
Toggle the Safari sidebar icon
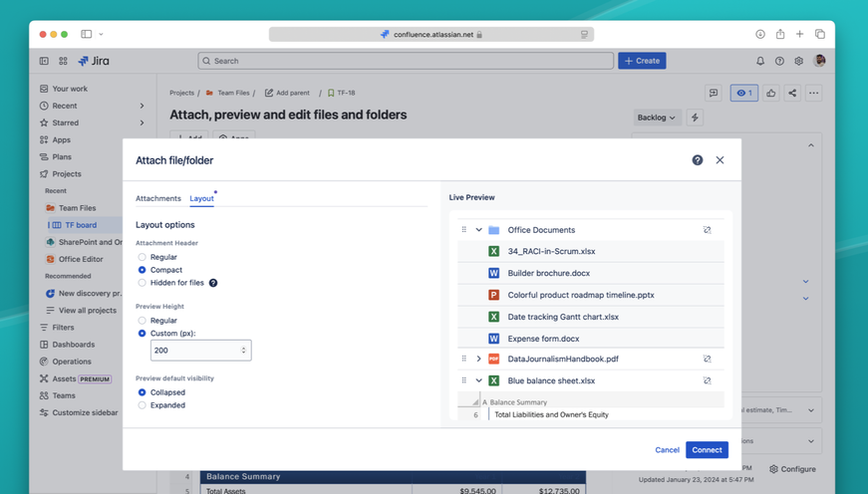87,34
